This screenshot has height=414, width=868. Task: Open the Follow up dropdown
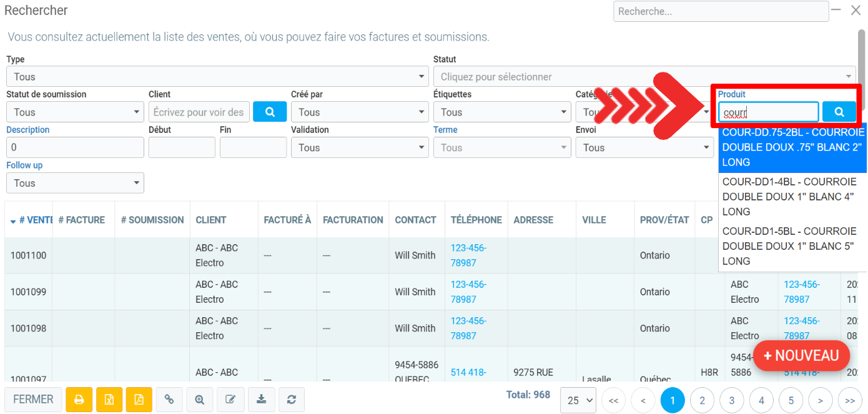pyautogui.click(x=75, y=183)
